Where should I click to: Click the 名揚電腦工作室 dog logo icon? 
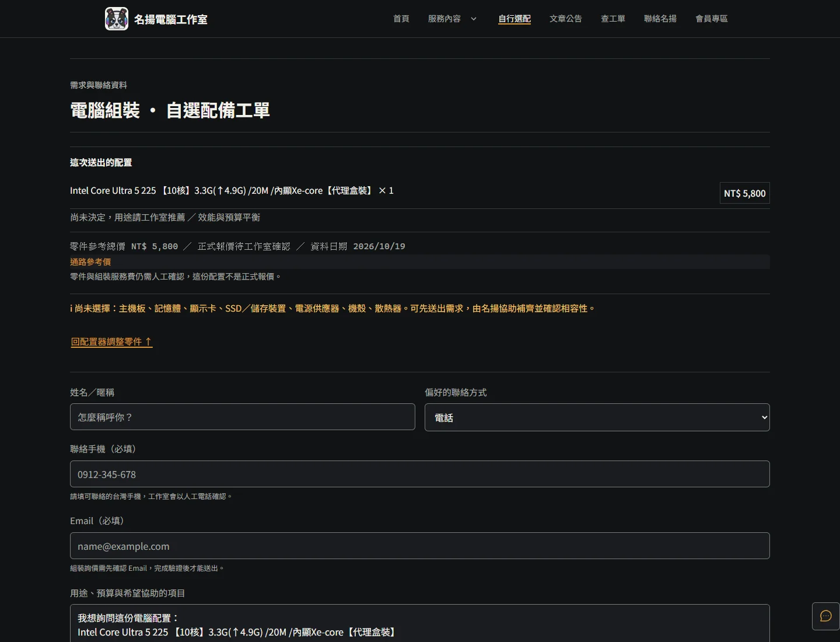(117, 19)
